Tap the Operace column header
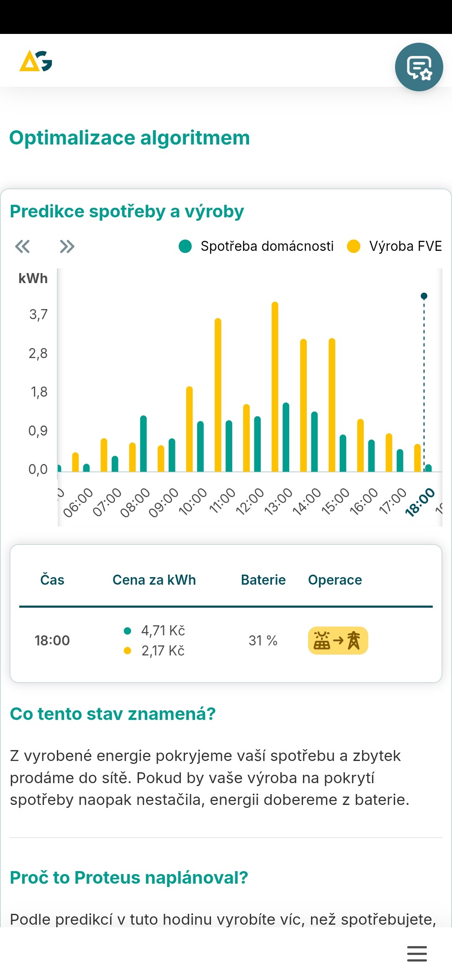Screen dimensions: 452x980 [335, 580]
